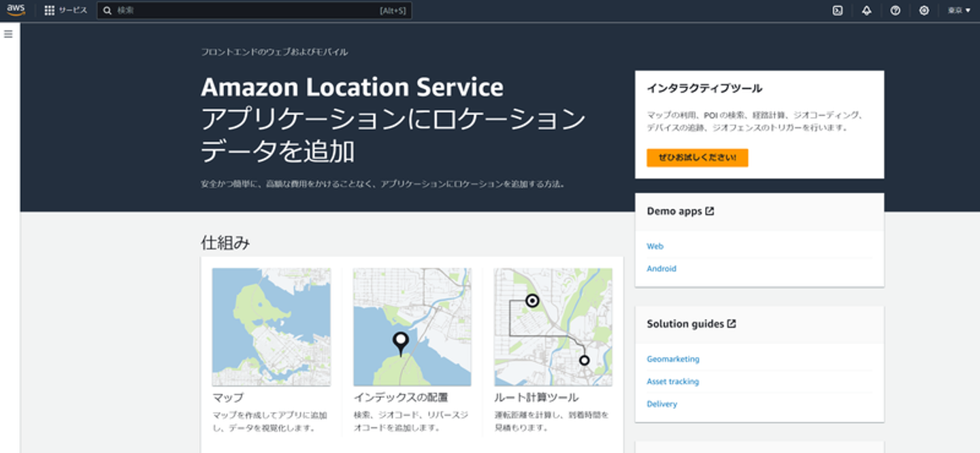Click the ルート計算ツール route thumbnail
Image resolution: width=980 pixels, height=453 pixels.
(553, 327)
